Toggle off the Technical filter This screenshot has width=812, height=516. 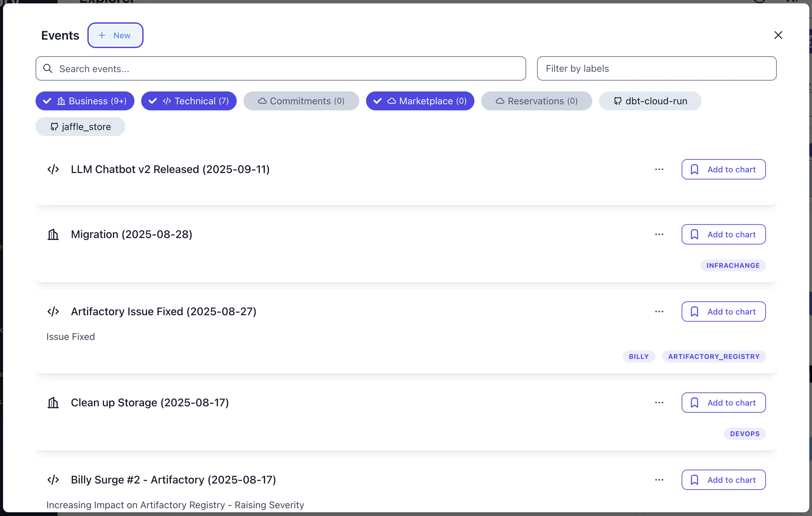(x=189, y=101)
